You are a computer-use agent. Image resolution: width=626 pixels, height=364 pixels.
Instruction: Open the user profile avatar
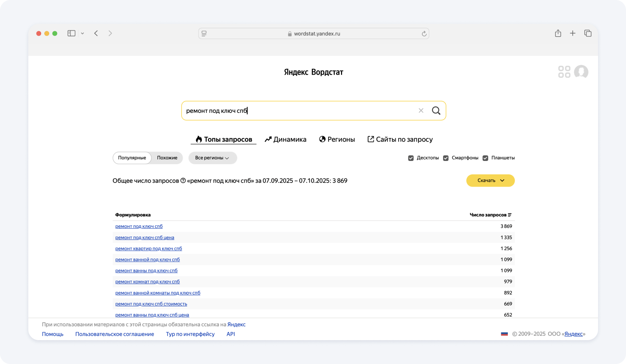(581, 72)
